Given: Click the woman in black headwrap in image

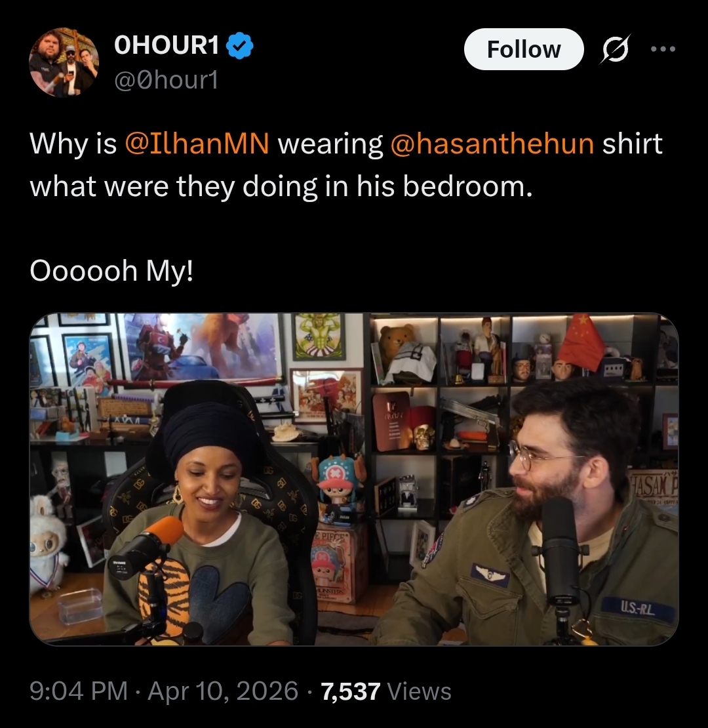Looking at the screenshot, I should pos(204,520).
